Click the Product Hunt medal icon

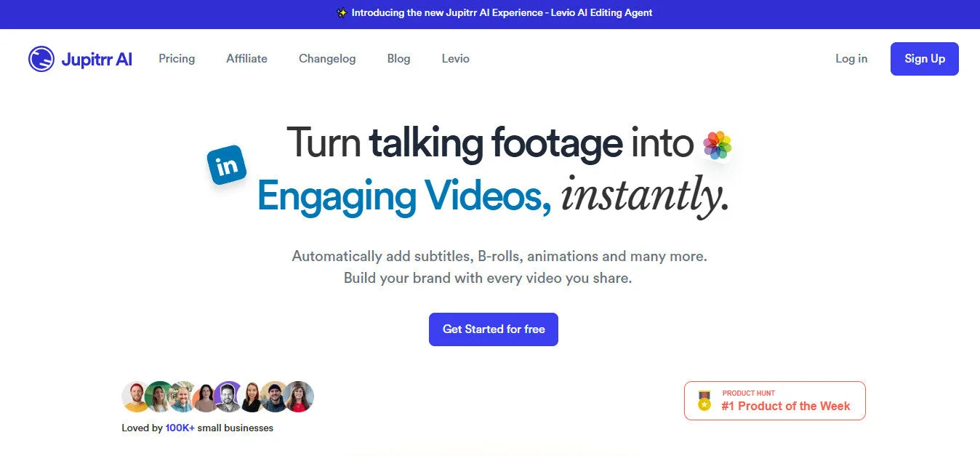[x=704, y=401]
